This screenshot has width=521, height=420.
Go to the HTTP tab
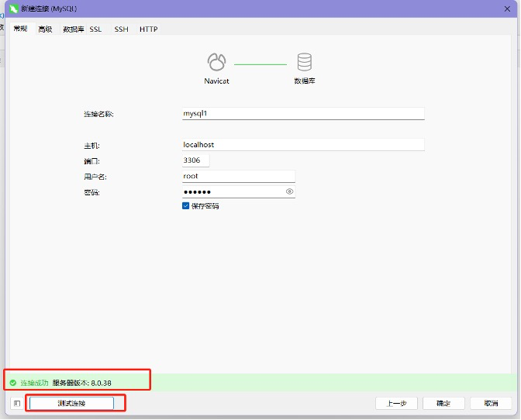(148, 29)
